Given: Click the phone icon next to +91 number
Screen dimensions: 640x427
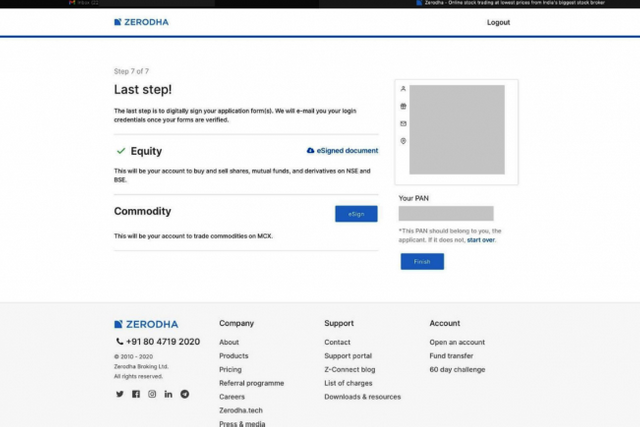Looking at the screenshot, I should 120,341.
